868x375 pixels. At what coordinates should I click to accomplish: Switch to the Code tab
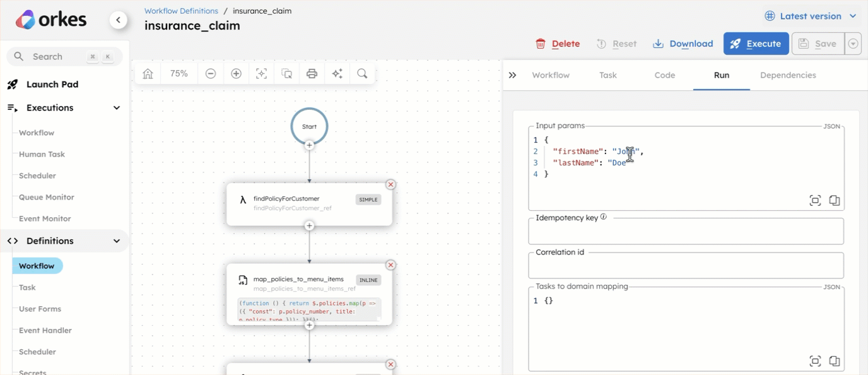pos(665,75)
